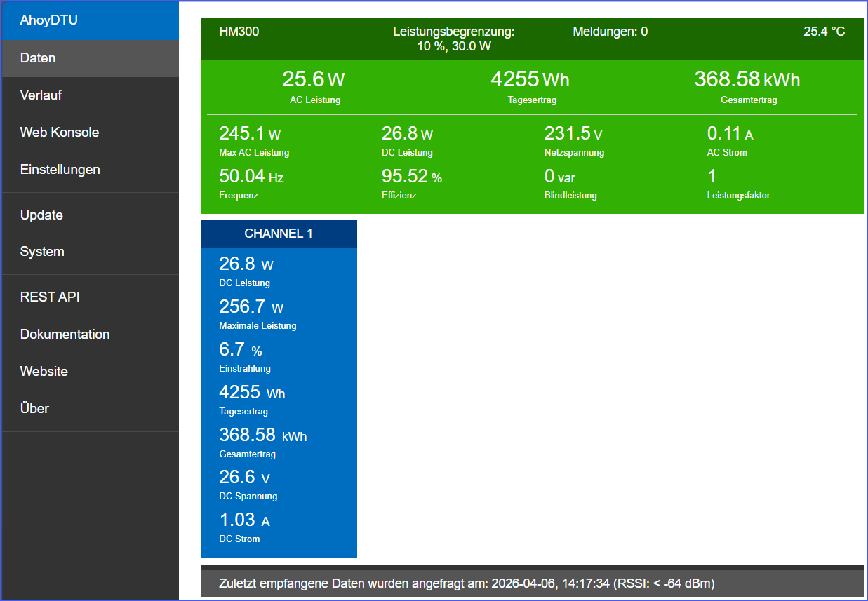Click the AhoyDTU title in the sidebar
Viewport: 868px width, 601px height.
coord(49,20)
